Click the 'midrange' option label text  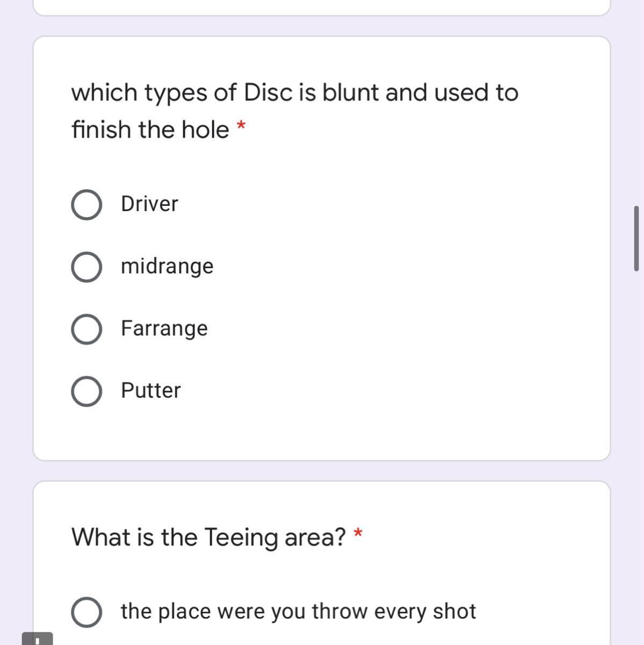tap(167, 266)
